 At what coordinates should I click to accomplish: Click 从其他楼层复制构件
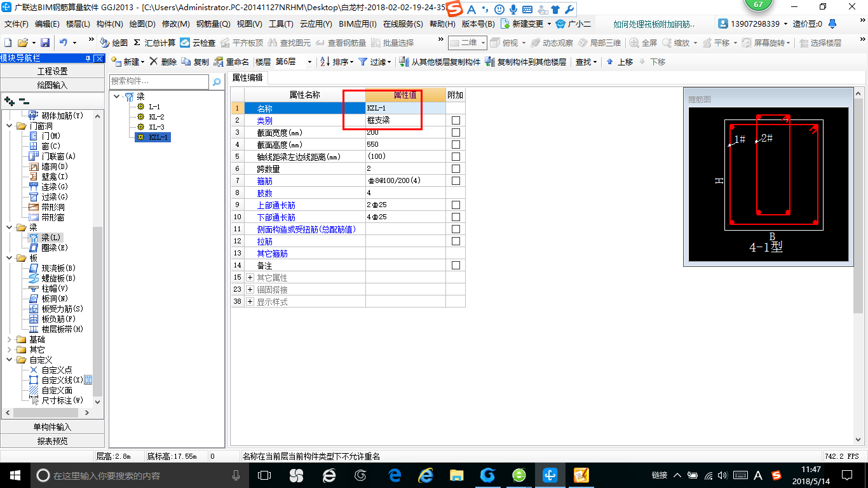pos(440,62)
